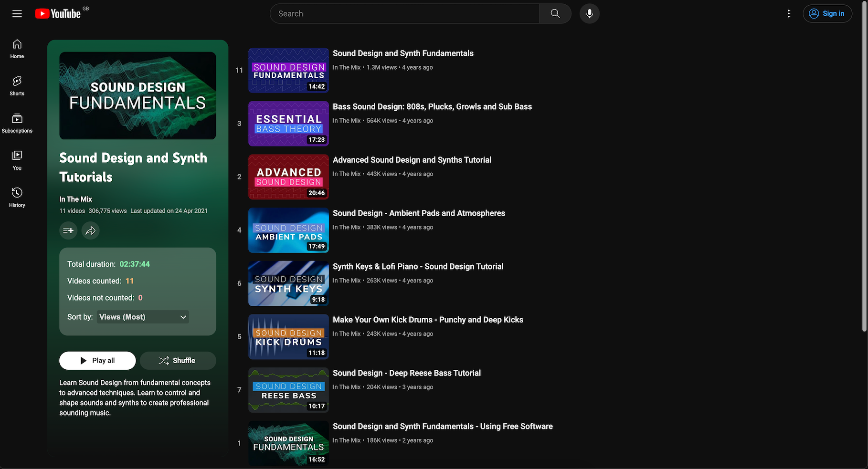The image size is (868, 469).
Task: Shuffle the playlist
Action: 178,360
